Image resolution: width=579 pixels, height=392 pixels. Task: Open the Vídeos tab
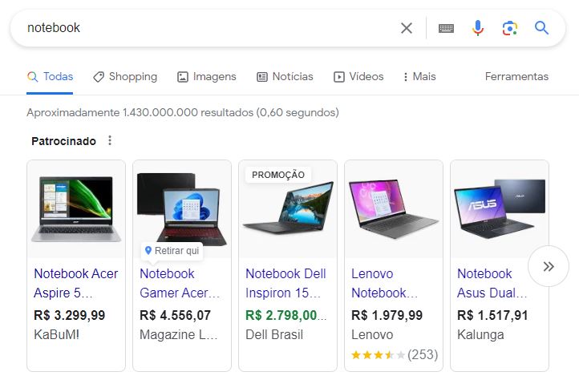(x=358, y=76)
